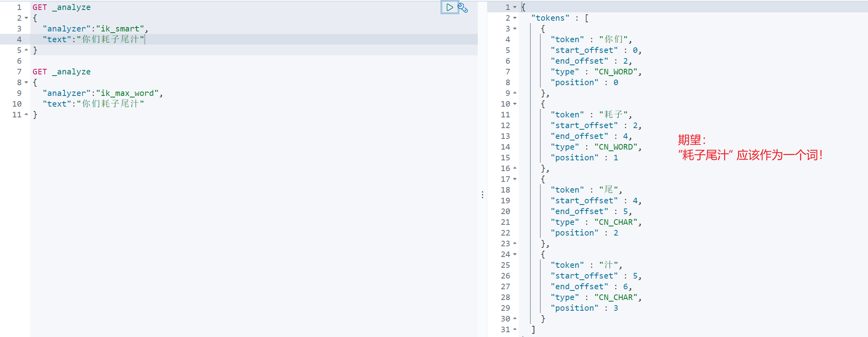Screen dimensions: 868x337
Task: Collapse token object at response line 17
Action: (x=515, y=179)
